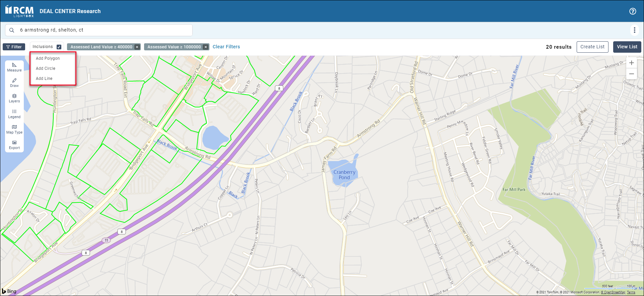Viewport: 644px width, 296px height.
Task: Open the Layers panel
Action: coord(14,98)
